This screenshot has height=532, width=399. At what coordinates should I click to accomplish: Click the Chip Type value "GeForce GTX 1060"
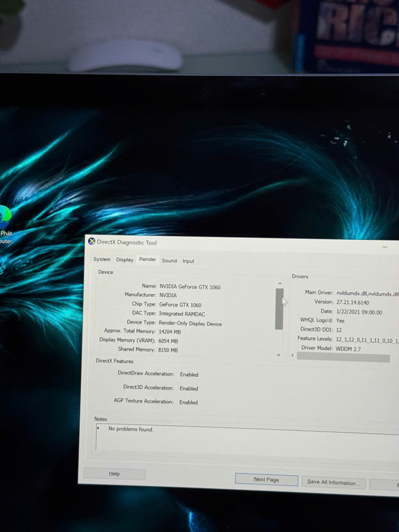coord(180,305)
